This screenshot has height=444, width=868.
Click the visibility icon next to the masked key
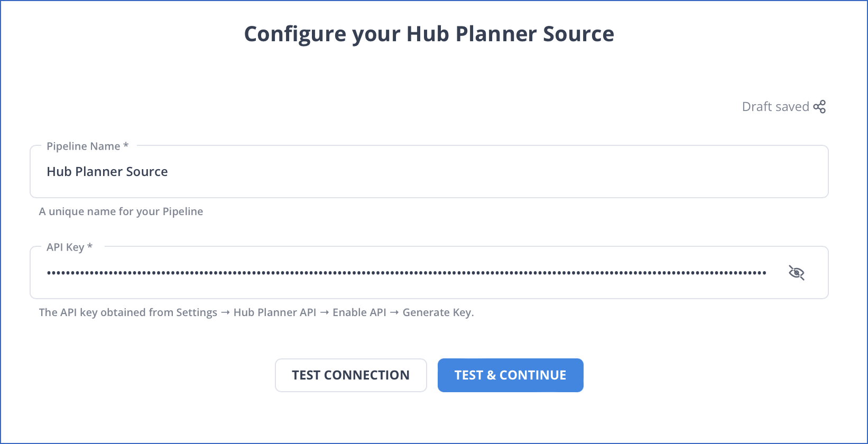797,272
